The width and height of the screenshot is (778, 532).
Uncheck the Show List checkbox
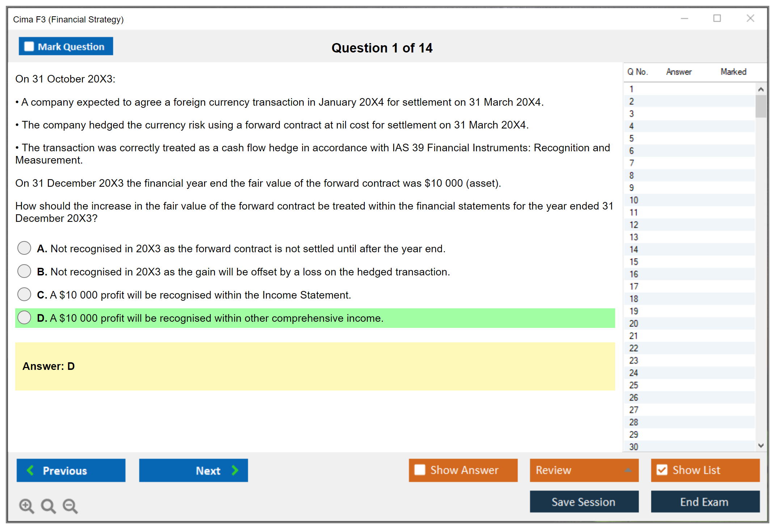click(x=662, y=470)
